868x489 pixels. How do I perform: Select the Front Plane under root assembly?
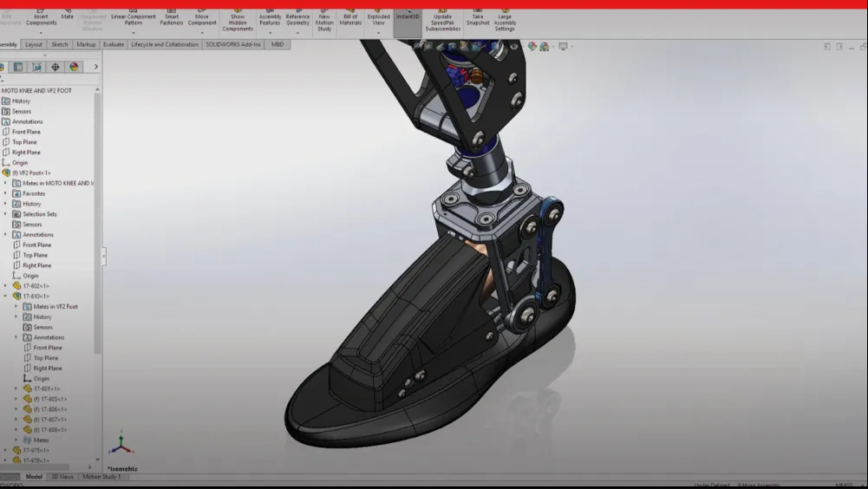pyautogui.click(x=26, y=132)
